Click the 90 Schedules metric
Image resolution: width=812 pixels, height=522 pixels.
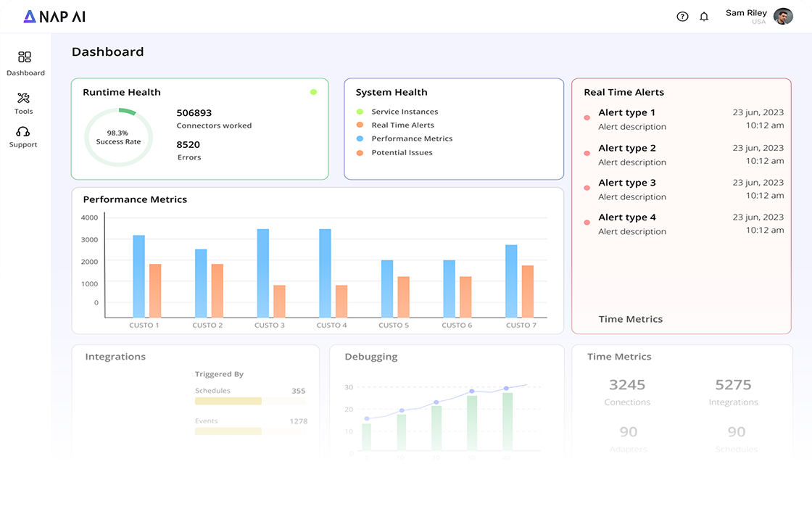pos(737,439)
